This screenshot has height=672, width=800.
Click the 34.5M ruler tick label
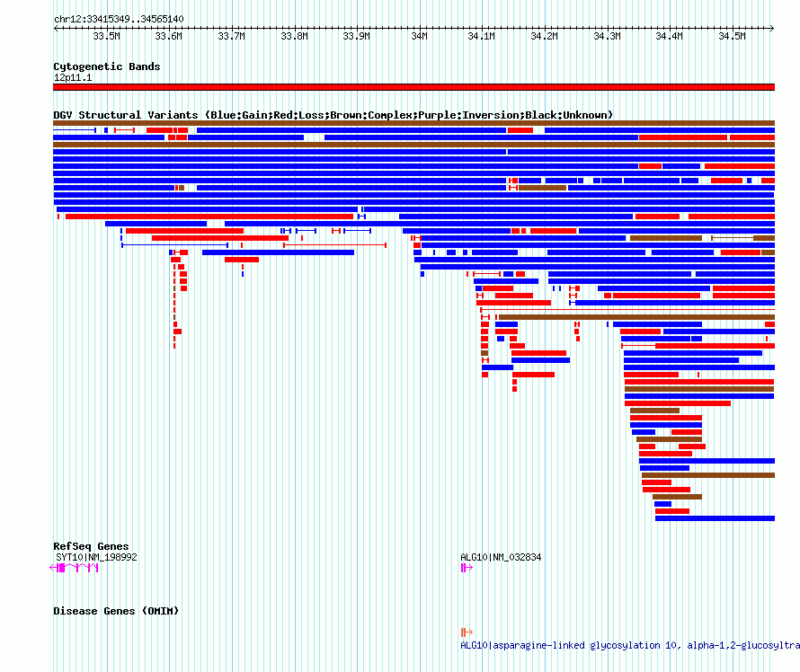coord(733,36)
